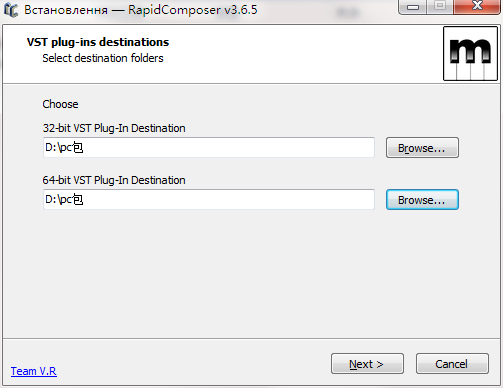The height and width of the screenshot is (388, 503).
Task: Focus the 64-bit VST destination path field
Action: 209,199
